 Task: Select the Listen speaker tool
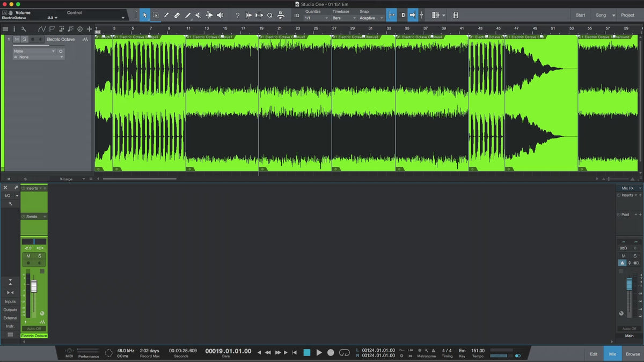tap(219, 16)
